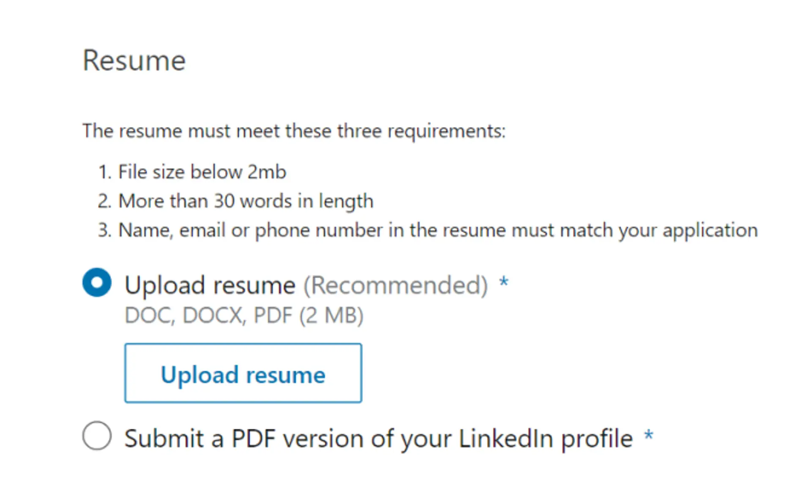Click the Resume section heading
812x504 pixels.
[x=134, y=60]
